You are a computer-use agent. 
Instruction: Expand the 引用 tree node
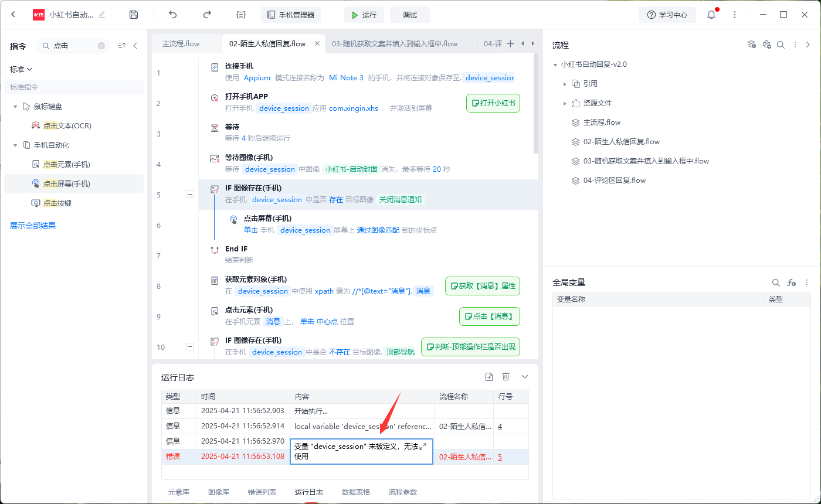pyautogui.click(x=565, y=84)
